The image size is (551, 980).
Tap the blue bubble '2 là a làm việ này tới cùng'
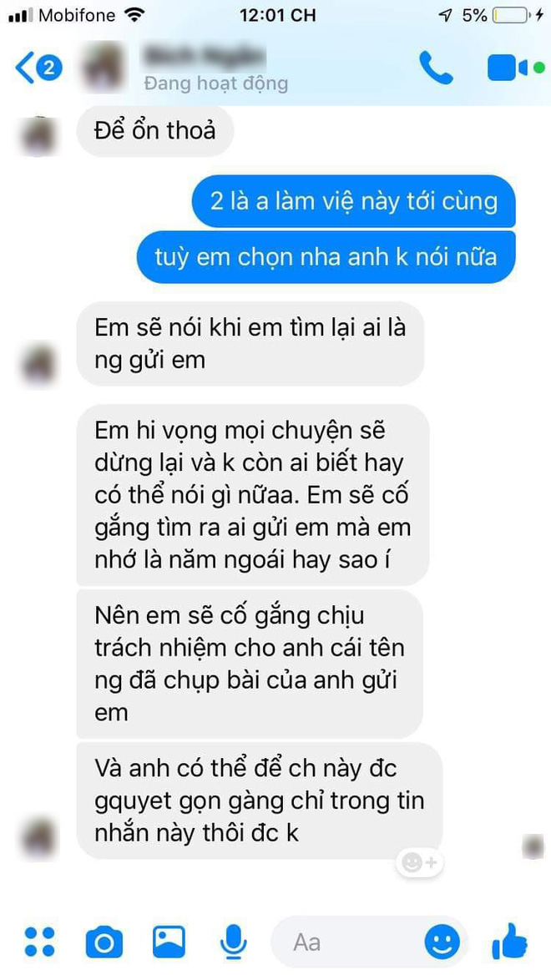pyautogui.click(x=354, y=201)
